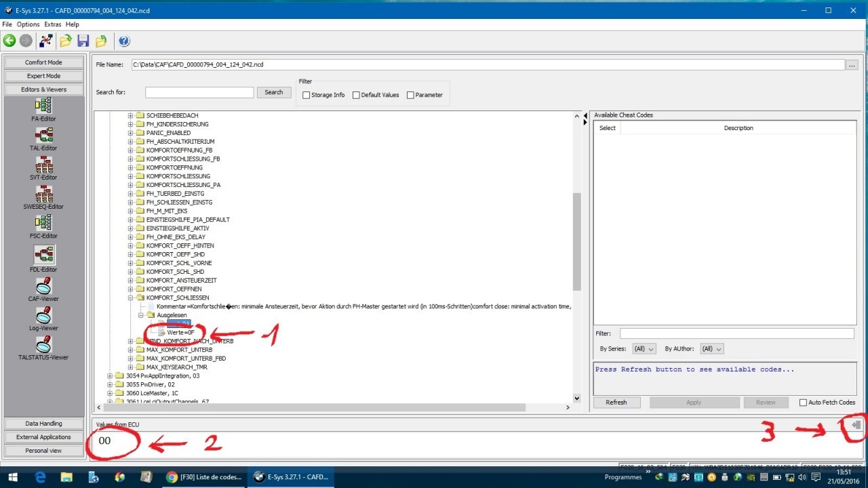Enable the Parameter filter checkbox

[x=410, y=96]
